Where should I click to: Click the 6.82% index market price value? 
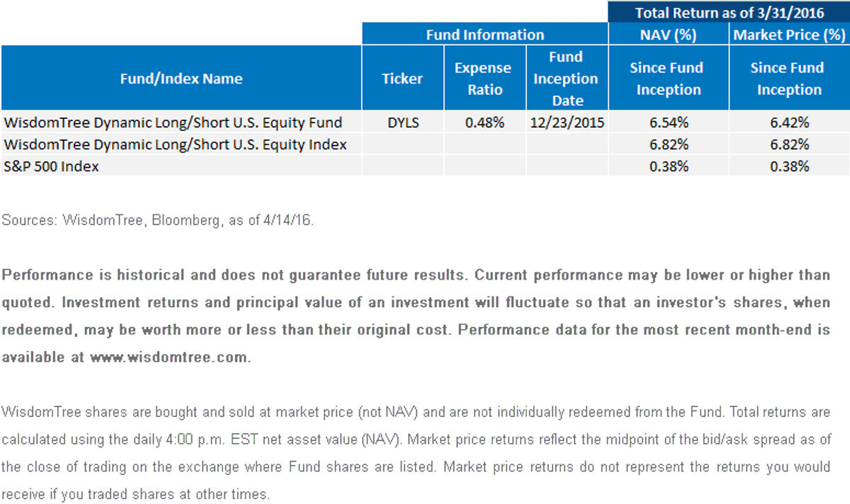point(790,144)
